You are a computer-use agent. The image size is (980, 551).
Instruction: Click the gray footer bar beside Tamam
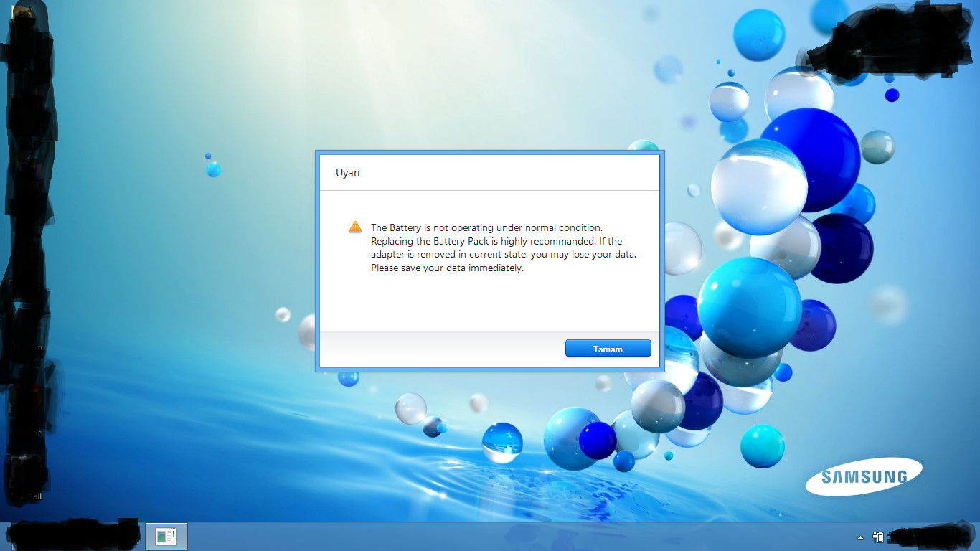[x=441, y=349]
